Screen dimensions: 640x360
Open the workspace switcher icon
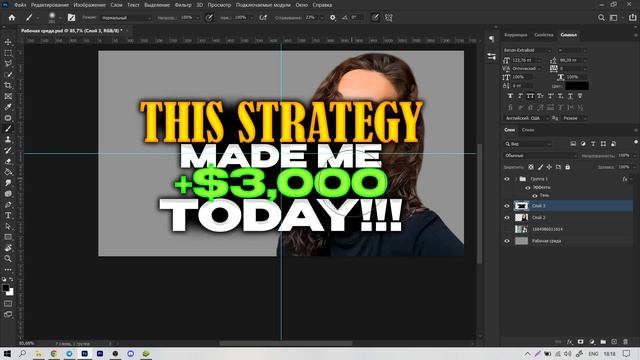pos(613,18)
